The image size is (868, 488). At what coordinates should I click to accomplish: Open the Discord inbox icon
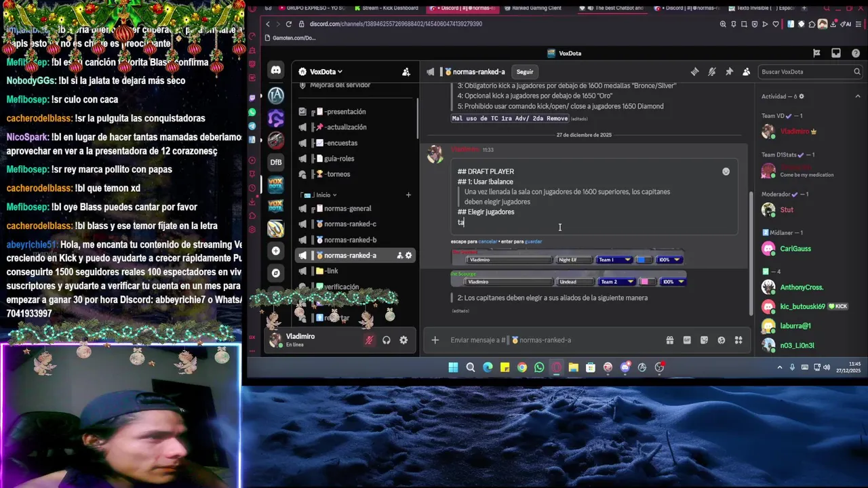(x=836, y=54)
